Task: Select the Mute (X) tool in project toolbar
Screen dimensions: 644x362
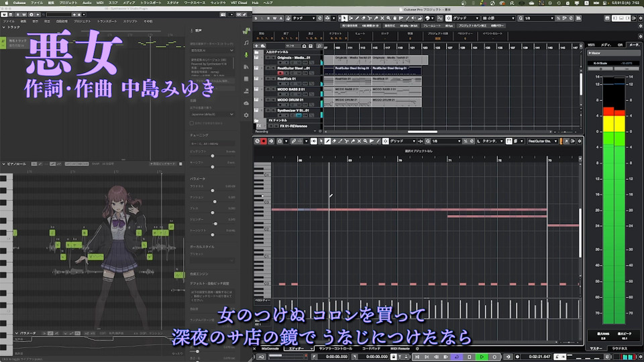Action: pyautogui.click(x=382, y=18)
